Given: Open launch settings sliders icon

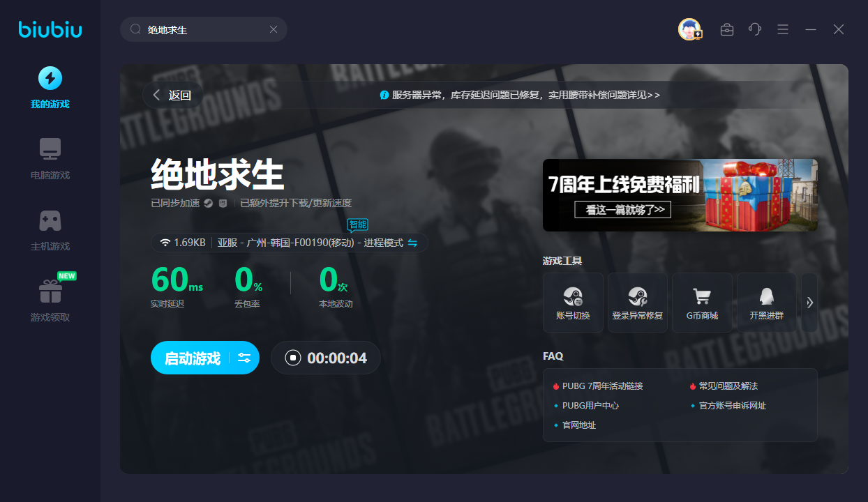Looking at the screenshot, I should 244,358.
